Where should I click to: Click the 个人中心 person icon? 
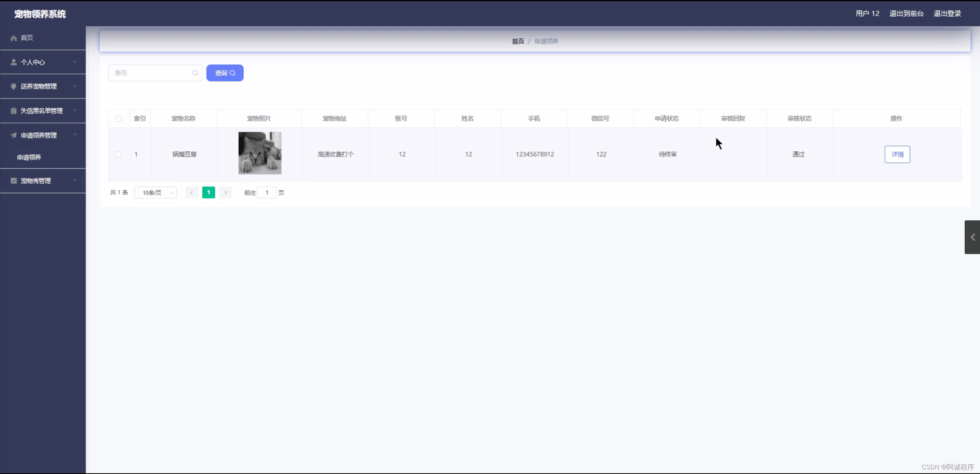[x=14, y=62]
